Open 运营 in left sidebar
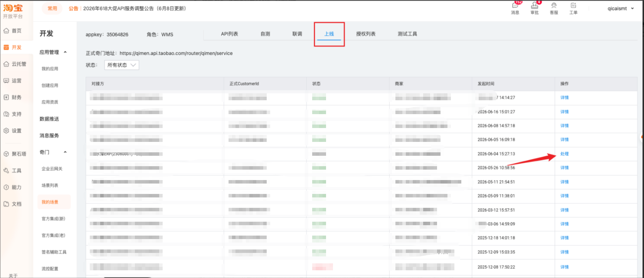 (x=13, y=81)
